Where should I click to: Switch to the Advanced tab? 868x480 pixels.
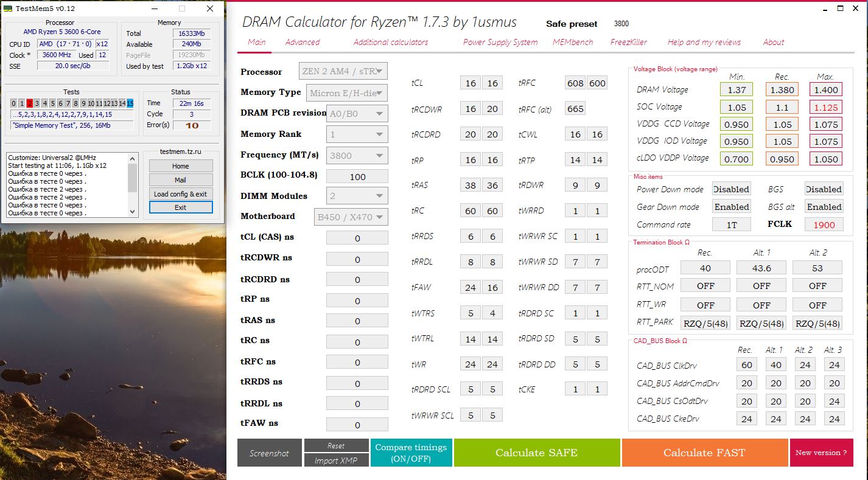click(303, 42)
